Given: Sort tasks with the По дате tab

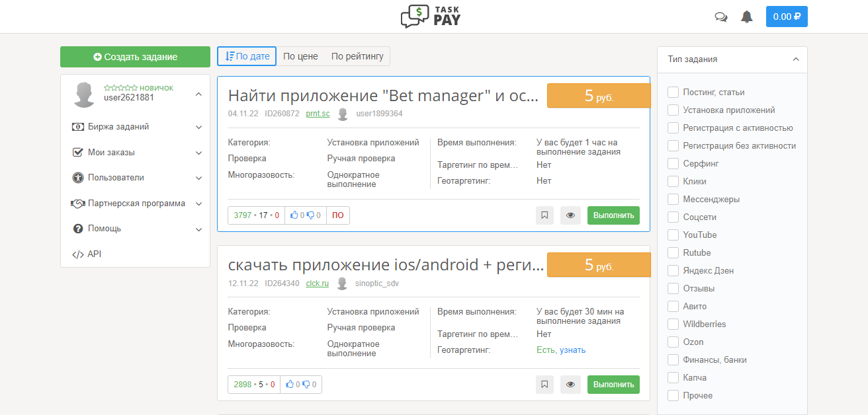Looking at the screenshot, I should (x=247, y=56).
